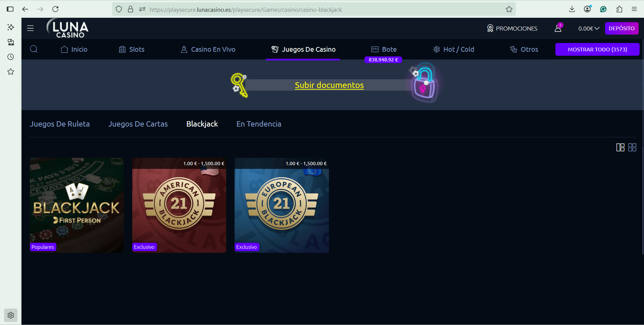Toggle the browser sidebar panel icon
Screen dimensions: 644x325
click(10, 9)
